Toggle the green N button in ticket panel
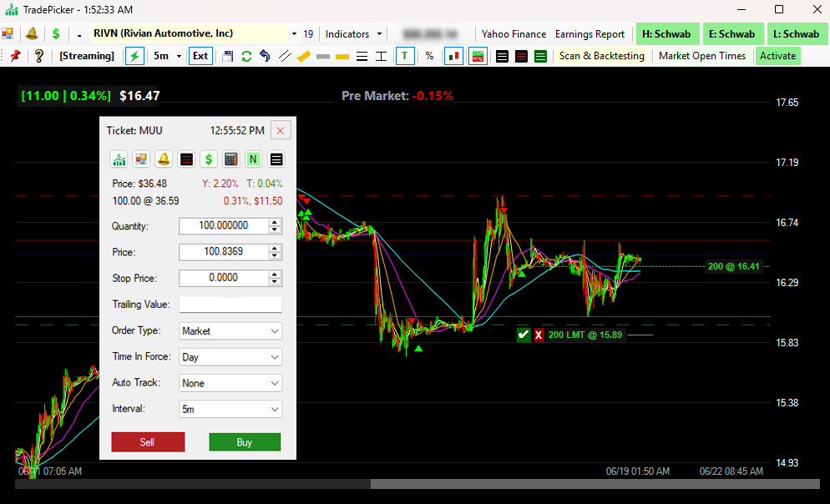 [x=253, y=159]
